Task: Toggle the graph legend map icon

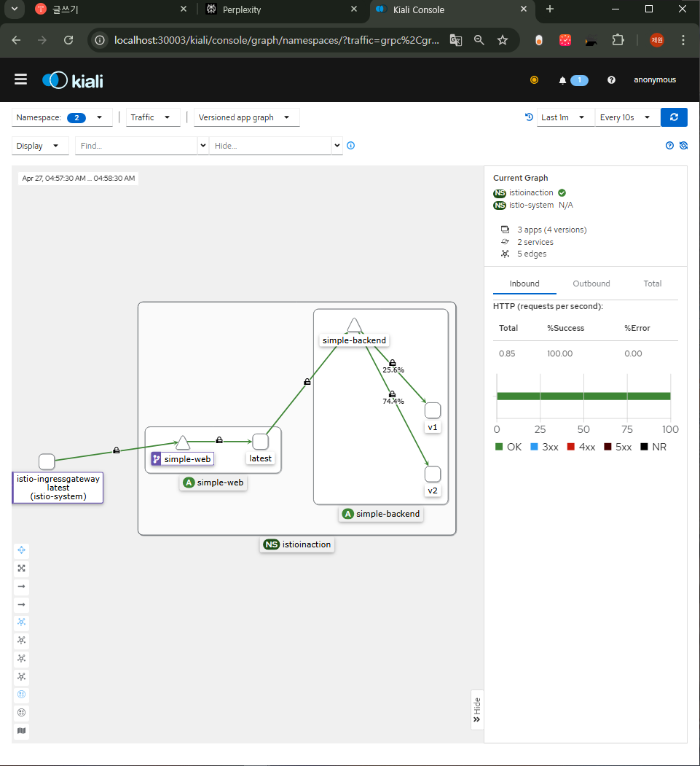Action: coord(21,731)
